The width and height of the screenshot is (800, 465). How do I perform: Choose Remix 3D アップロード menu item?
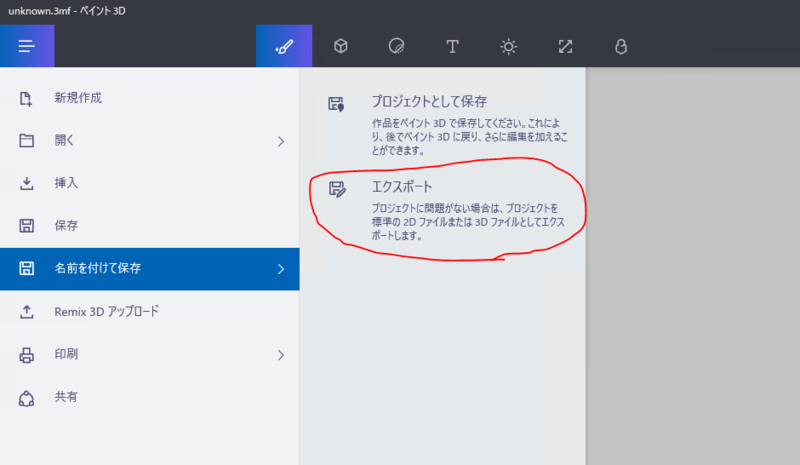[x=149, y=311]
